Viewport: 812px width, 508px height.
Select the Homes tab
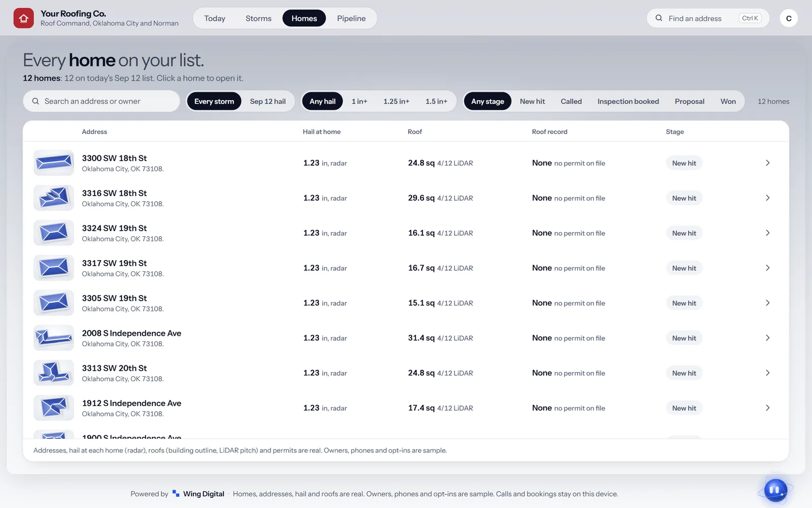304,18
